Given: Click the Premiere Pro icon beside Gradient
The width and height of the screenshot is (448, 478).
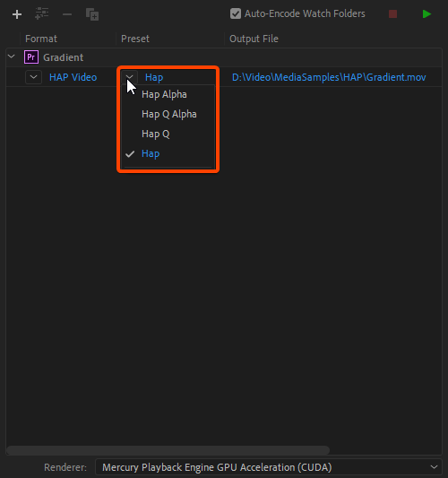Looking at the screenshot, I should (x=31, y=57).
